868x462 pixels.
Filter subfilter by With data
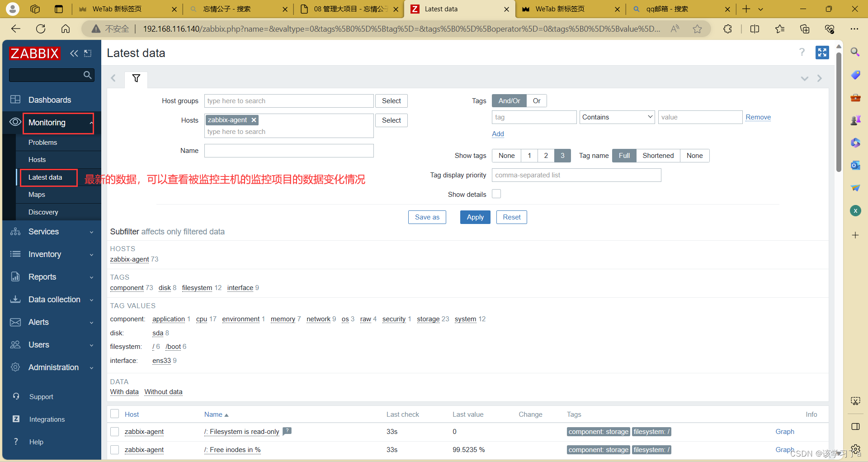pyautogui.click(x=124, y=392)
